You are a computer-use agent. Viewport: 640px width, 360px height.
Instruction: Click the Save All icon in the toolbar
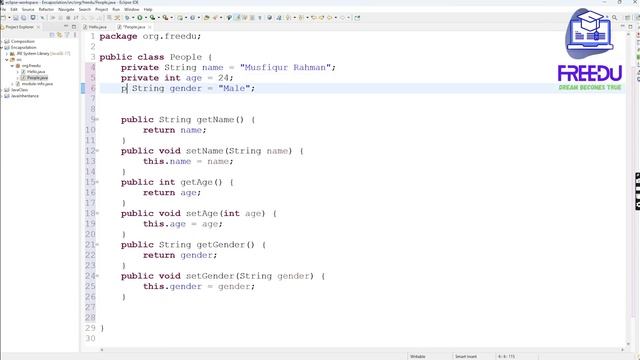23,18
